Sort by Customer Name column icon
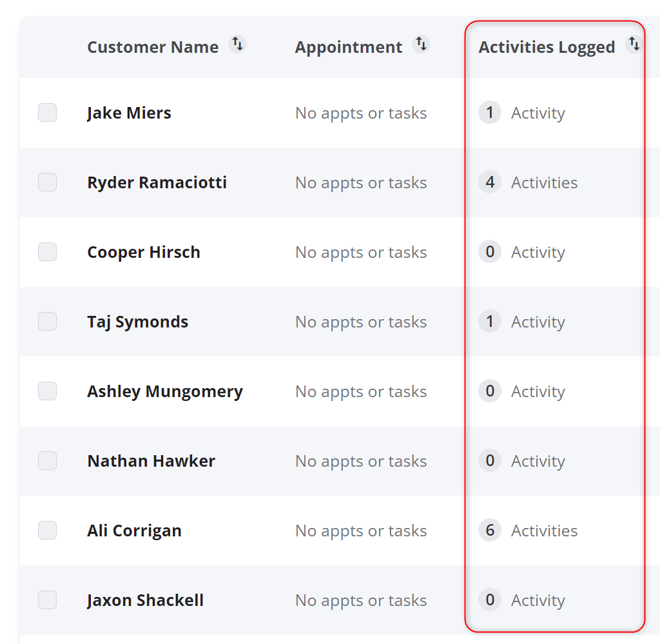The height and width of the screenshot is (644, 660). click(237, 44)
